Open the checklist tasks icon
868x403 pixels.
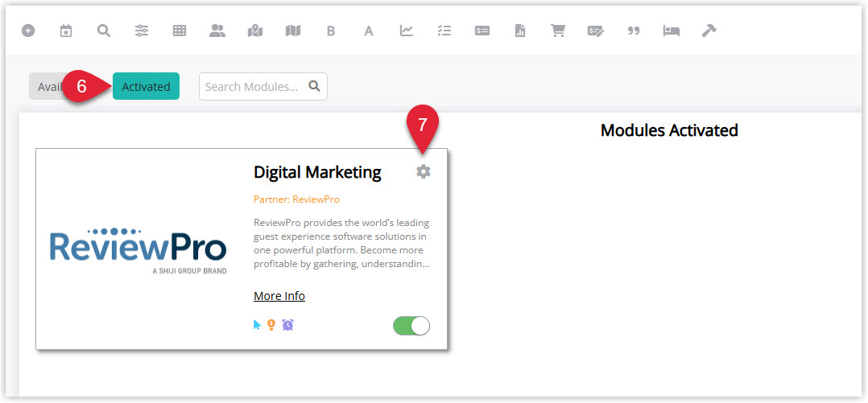(444, 31)
